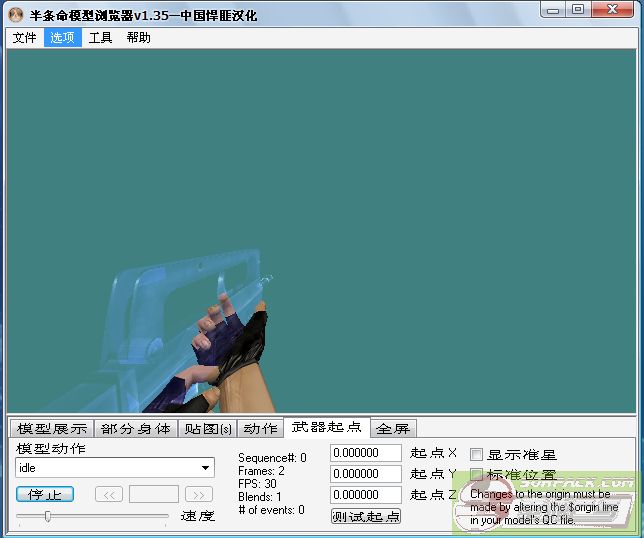
Task: Click the 起点 Y input field
Action: pyautogui.click(x=365, y=474)
